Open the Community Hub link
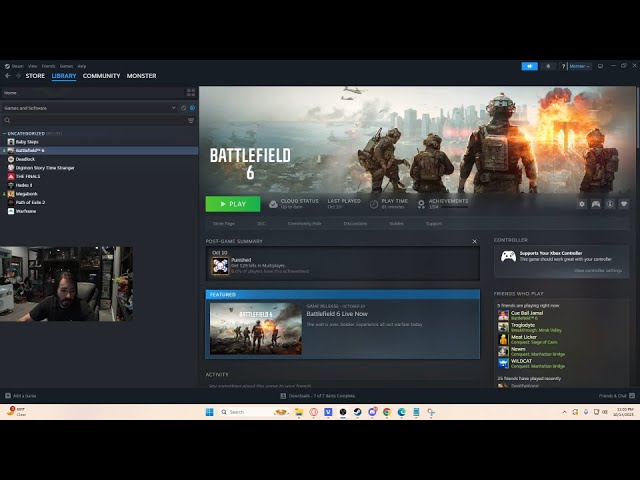The image size is (640, 480). point(304,224)
